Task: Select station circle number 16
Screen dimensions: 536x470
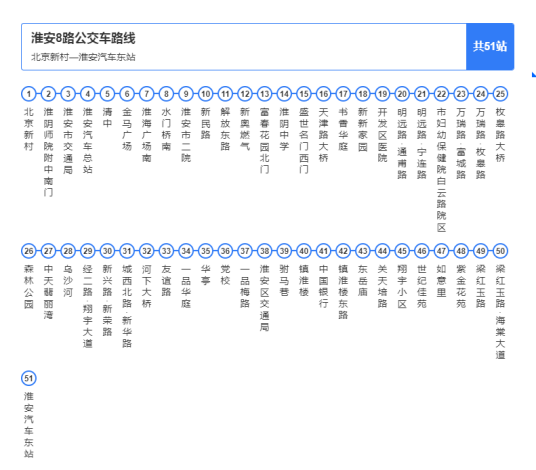Action: pos(324,94)
